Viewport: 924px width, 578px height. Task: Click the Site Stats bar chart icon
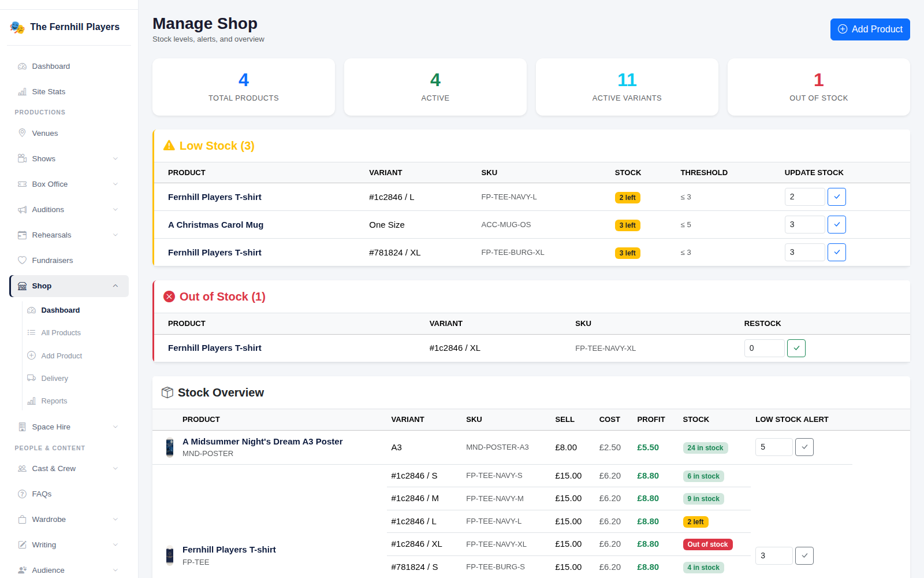click(22, 92)
